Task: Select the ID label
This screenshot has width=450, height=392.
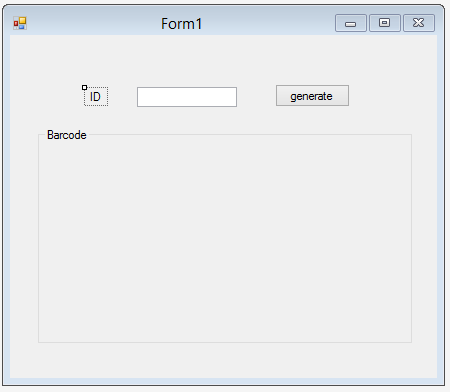Action: pos(95,97)
